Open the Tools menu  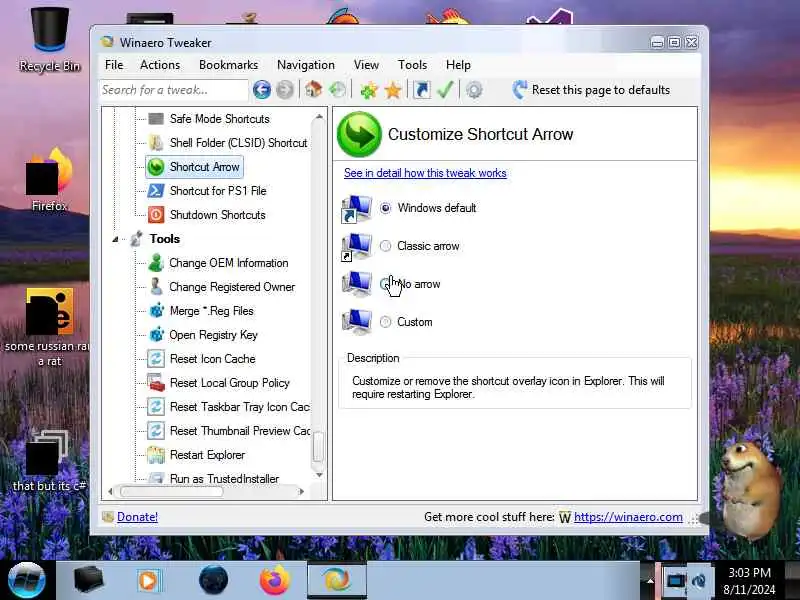point(412,65)
